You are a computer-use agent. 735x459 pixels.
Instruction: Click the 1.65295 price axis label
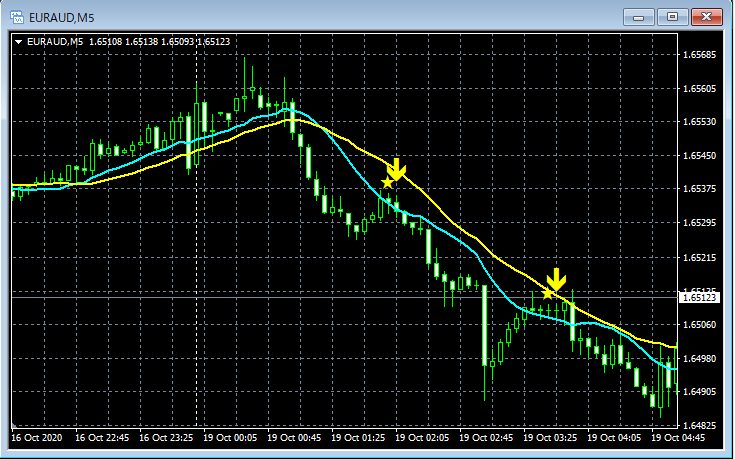pos(699,223)
